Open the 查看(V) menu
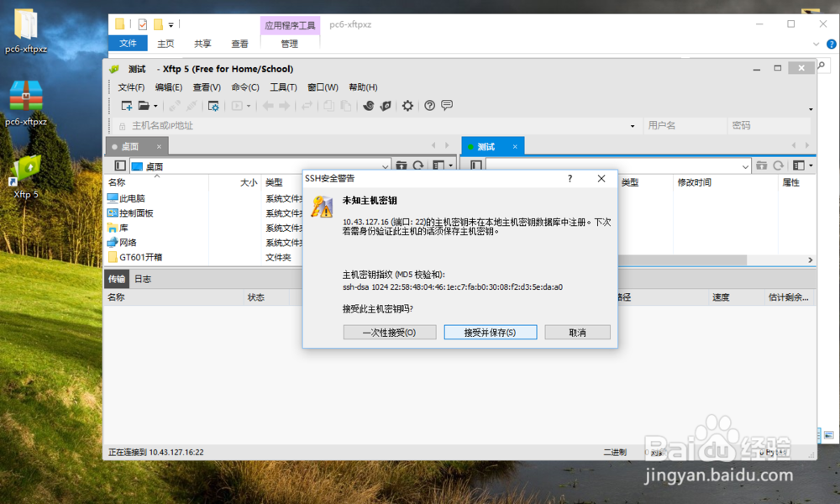The width and height of the screenshot is (840, 504). pyautogui.click(x=207, y=87)
